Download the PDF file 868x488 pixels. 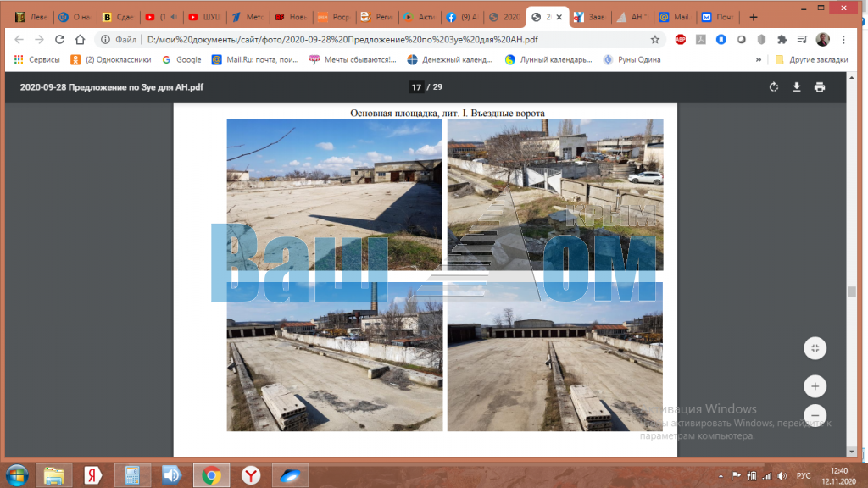[797, 87]
